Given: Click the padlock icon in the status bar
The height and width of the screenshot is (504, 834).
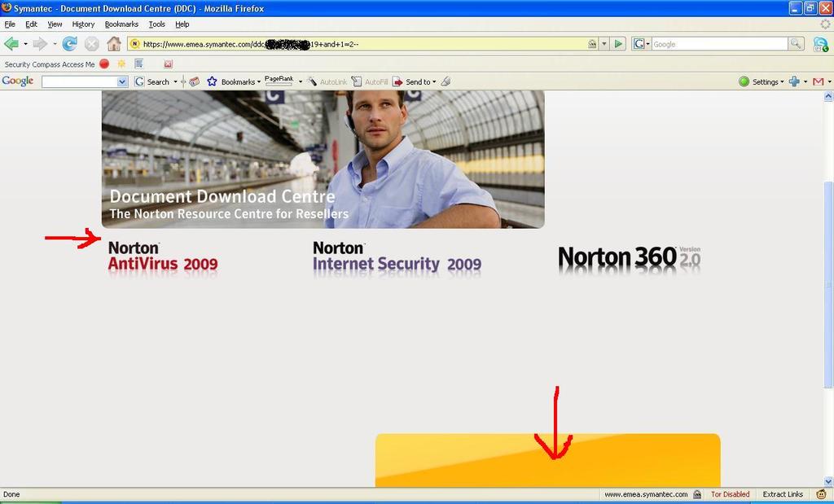Looking at the screenshot, I should click(697, 494).
